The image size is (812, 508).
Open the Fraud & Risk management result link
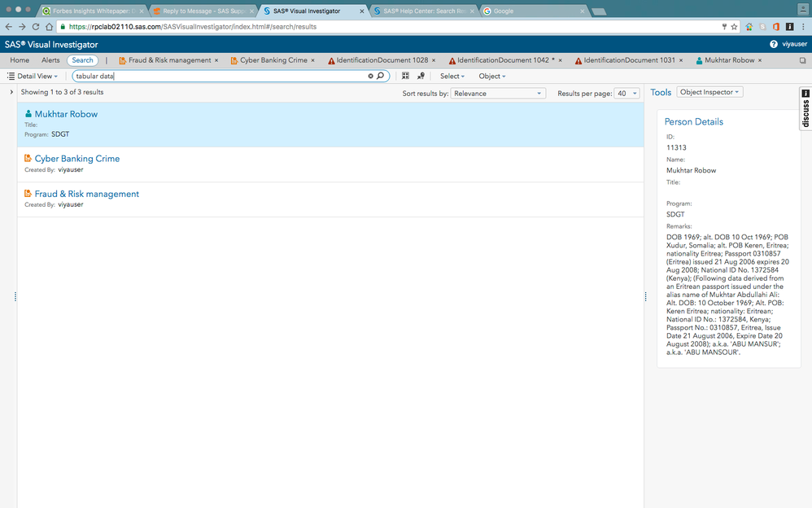(x=87, y=194)
